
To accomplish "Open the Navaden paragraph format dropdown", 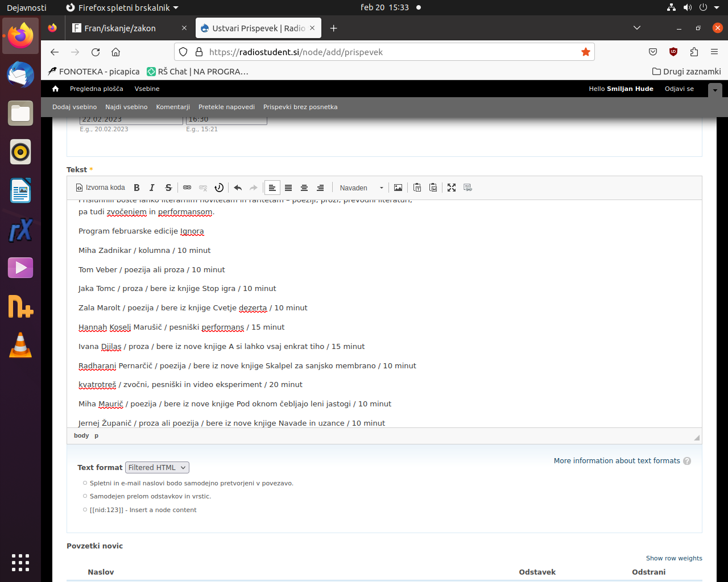I will tap(362, 188).
